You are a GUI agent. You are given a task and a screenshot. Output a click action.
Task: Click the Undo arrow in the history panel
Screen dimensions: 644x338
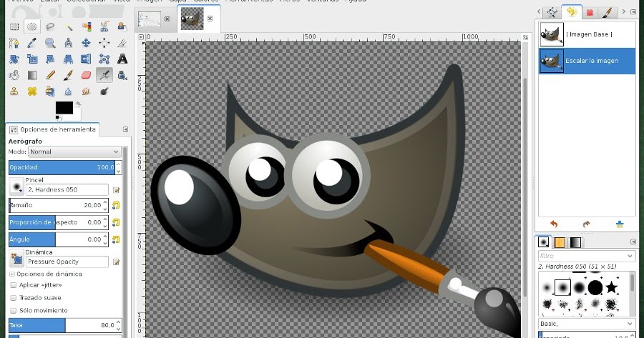coord(554,224)
